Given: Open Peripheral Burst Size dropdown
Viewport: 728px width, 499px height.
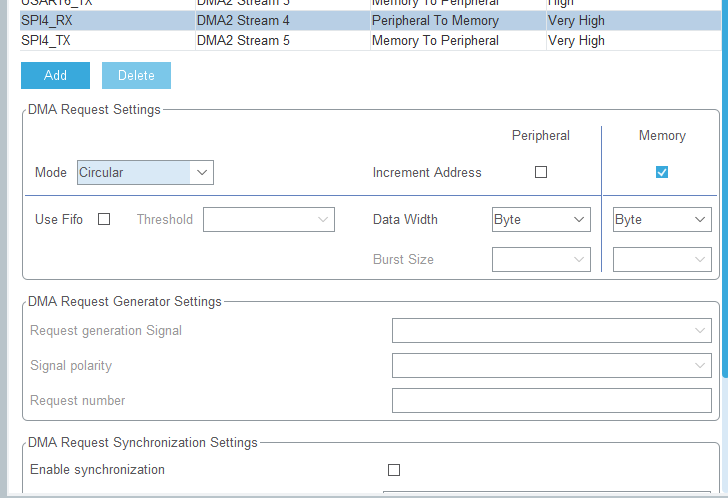Looking at the screenshot, I should [x=541, y=259].
